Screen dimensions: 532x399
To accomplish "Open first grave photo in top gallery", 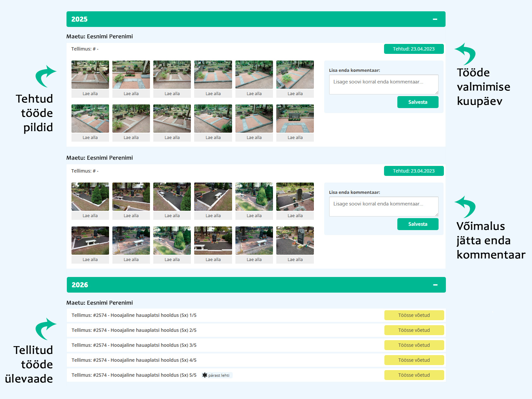I will pyautogui.click(x=90, y=74).
